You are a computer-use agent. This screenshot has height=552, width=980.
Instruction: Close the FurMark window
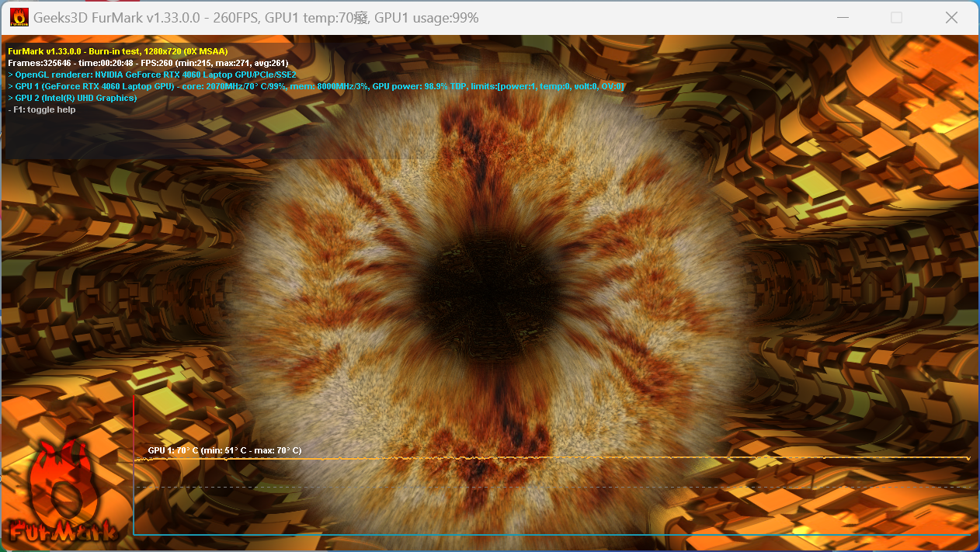951,17
